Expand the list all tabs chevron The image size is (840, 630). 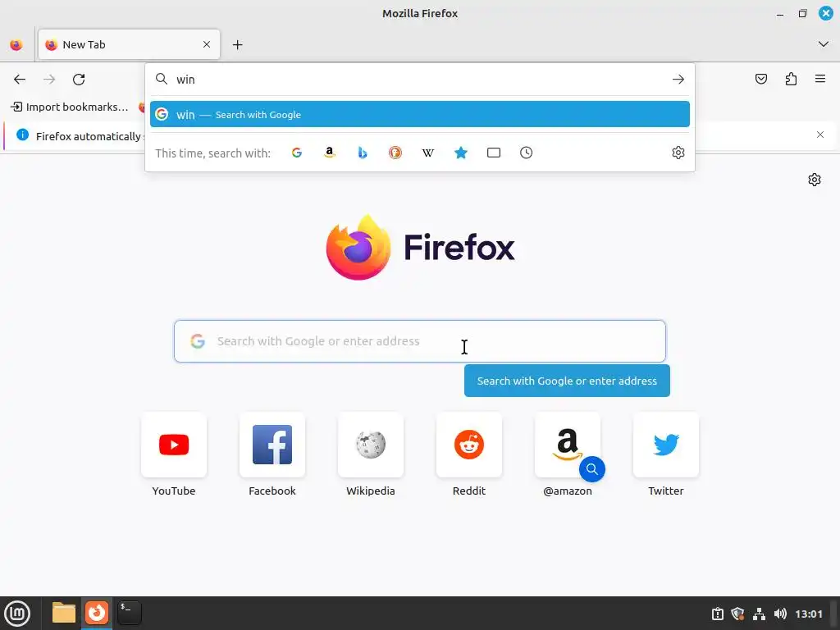[x=824, y=44]
